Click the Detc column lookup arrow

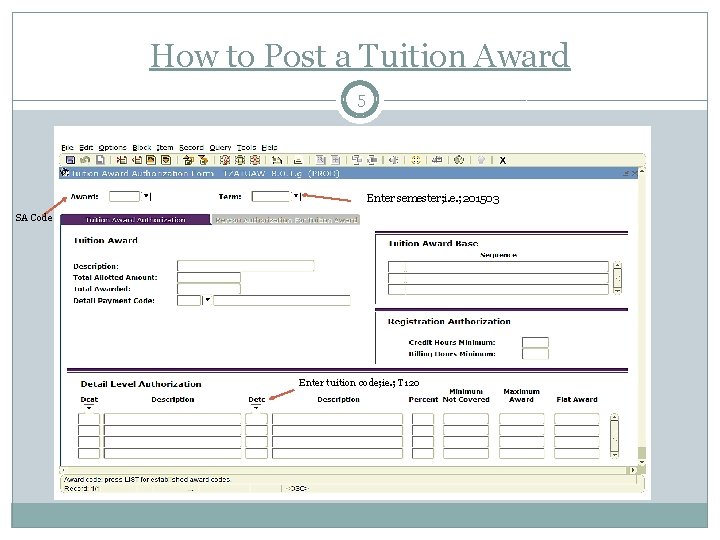coord(256,408)
